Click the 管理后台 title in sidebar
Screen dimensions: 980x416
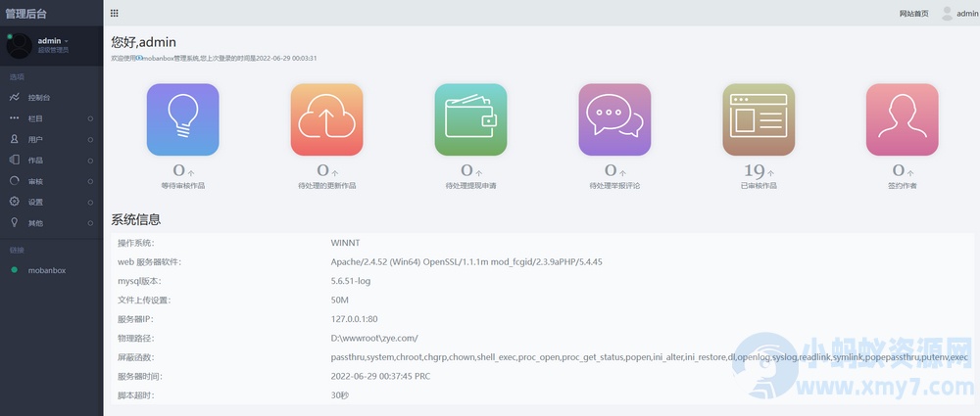click(x=26, y=14)
